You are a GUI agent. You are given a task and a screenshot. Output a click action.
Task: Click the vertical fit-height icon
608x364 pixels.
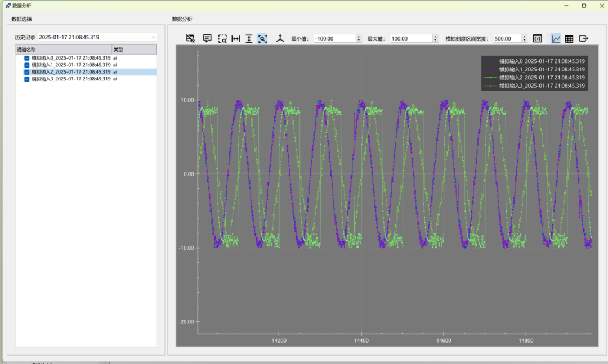pos(249,38)
